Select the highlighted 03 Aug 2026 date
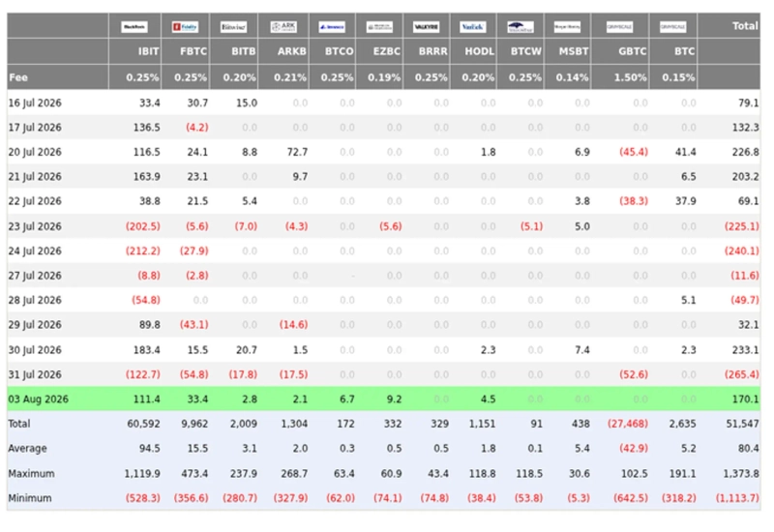This screenshot has width=774, height=532. 39,399
